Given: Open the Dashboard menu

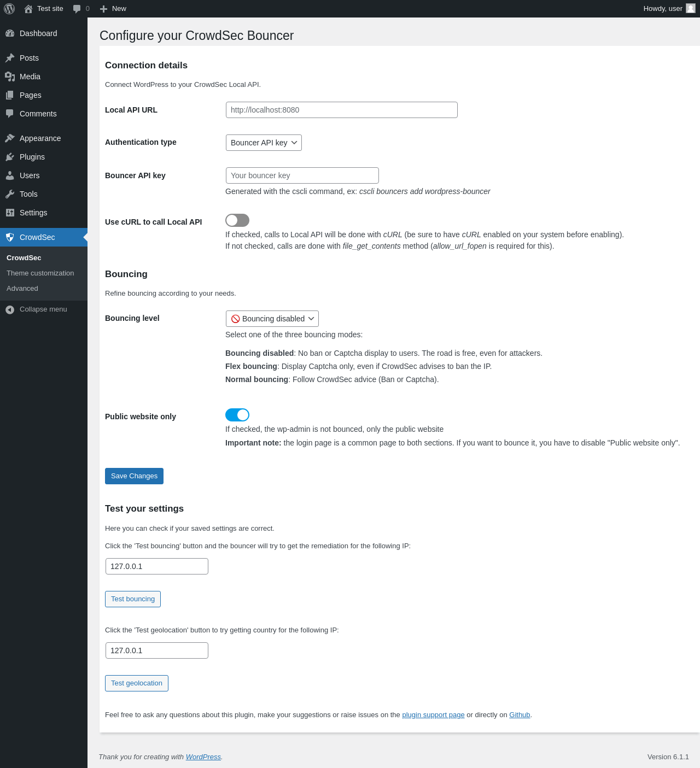Looking at the screenshot, I should pyautogui.click(x=38, y=33).
